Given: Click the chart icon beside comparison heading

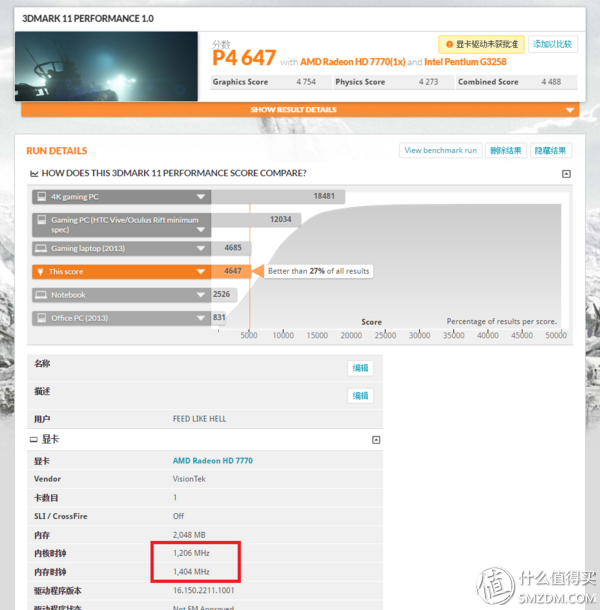Looking at the screenshot, I should [x=34, y=174].
